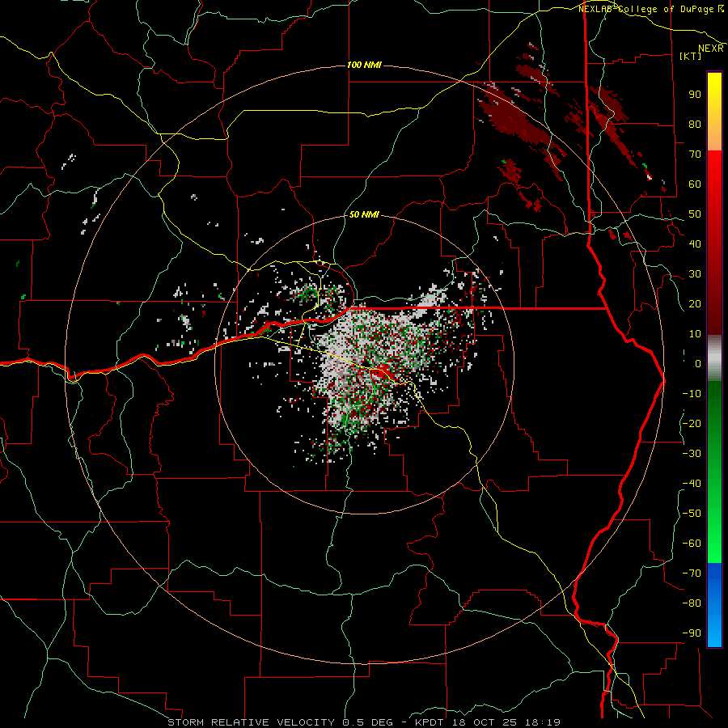Image resolution: width=728 pixels, height=728 pixels.
Task: Click the -50 knot scale label
Action: (692, 514)
